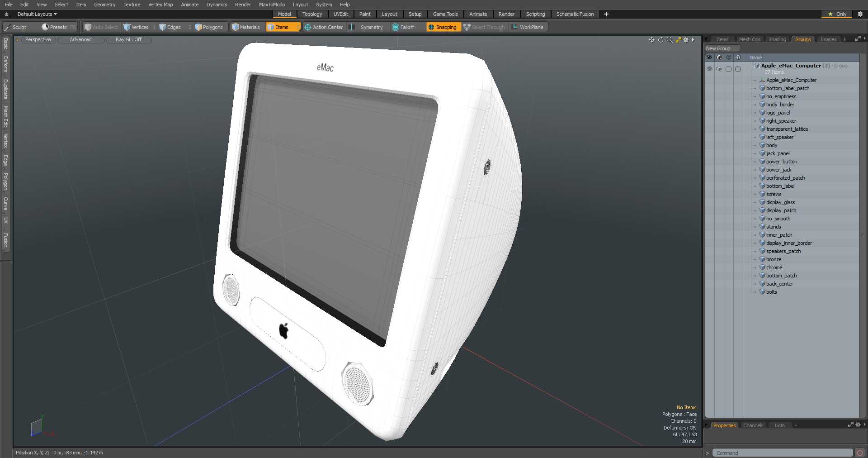
Task: Activate Items selection mode
Action: pyautogui.click(x=283, y=27)
